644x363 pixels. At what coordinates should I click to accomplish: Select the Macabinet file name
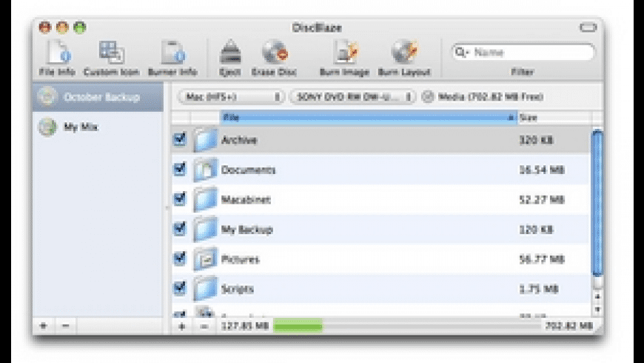pos(246,200)
